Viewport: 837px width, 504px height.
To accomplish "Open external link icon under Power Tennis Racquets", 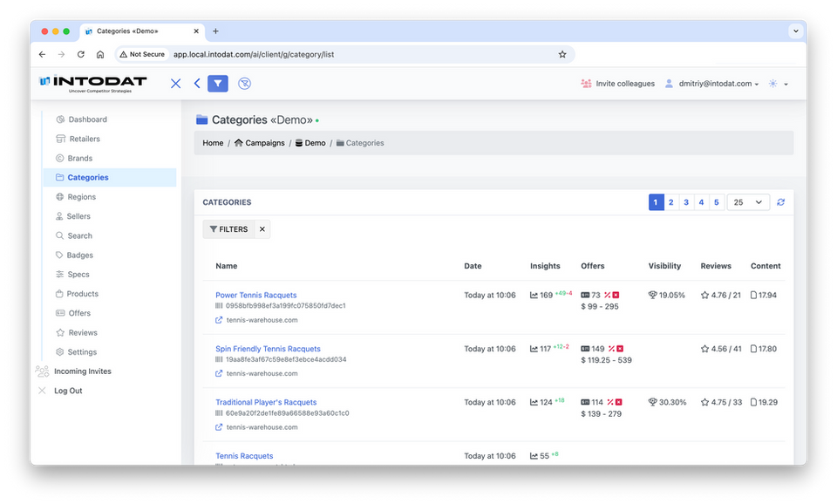I will (x=219, y=320).
